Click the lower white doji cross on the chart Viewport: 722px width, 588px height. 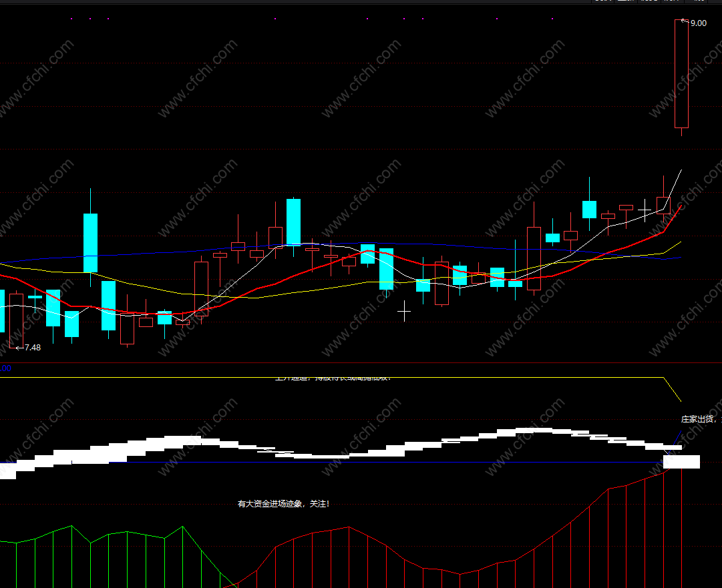tap(404, 312)
